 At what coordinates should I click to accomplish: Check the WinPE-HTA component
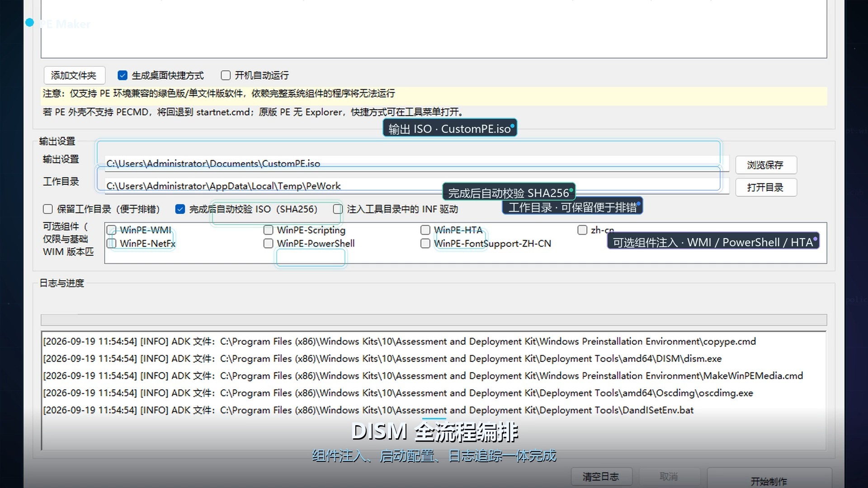coord(425,230)
